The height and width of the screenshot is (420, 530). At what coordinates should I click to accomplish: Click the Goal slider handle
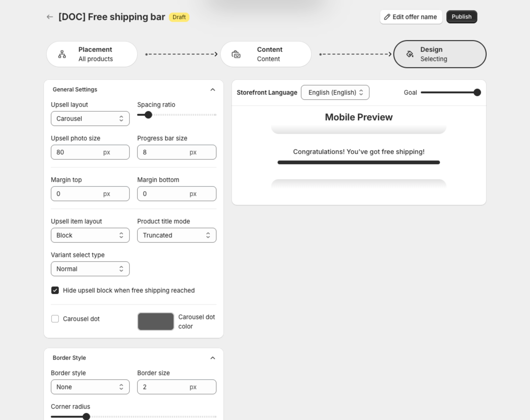477,92
